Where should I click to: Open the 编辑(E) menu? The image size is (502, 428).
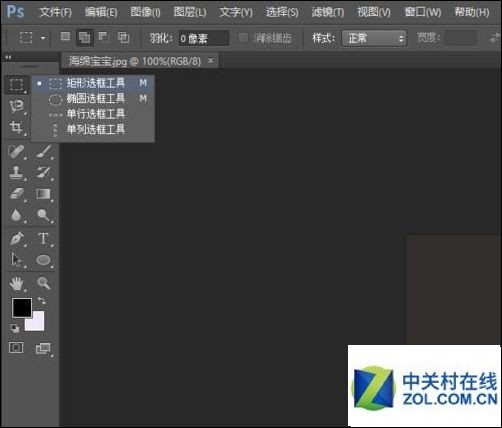(101, 12)
